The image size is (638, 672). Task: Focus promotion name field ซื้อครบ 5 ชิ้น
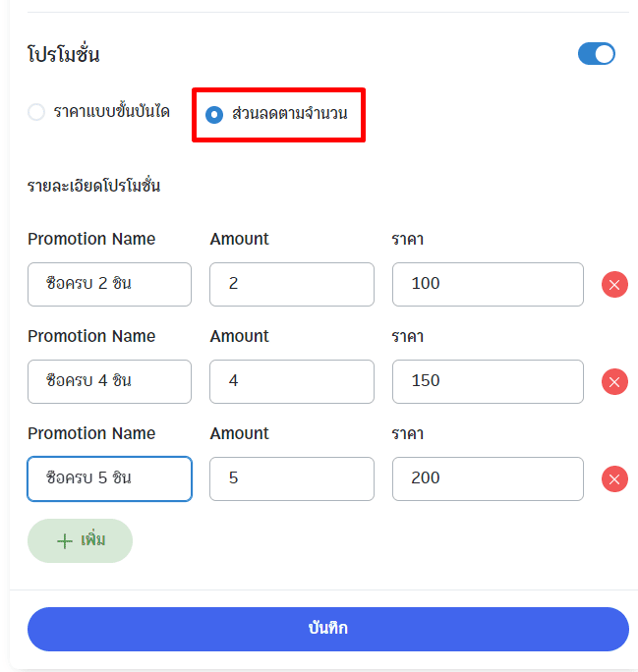[109, 479]
